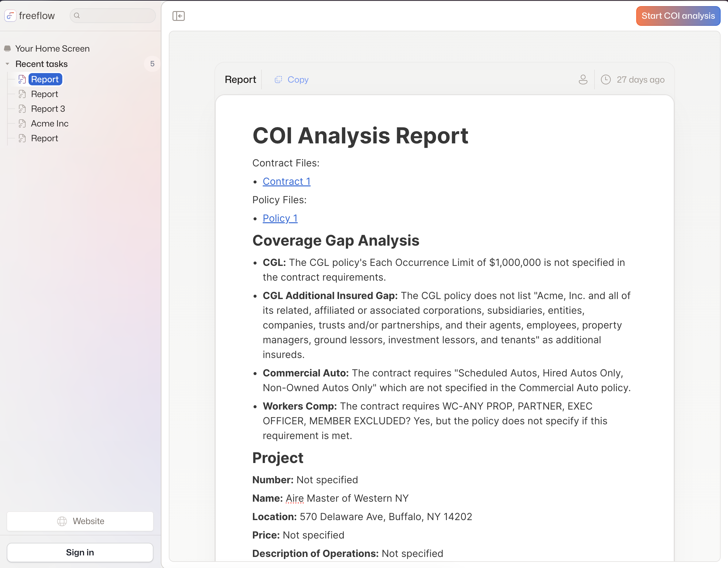
Task: Collapse the Recent tasks section
Action: pos(7,64)
